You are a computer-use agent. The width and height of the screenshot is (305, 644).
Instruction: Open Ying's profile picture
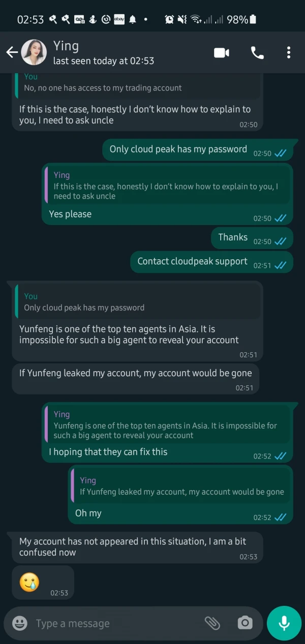34,52
